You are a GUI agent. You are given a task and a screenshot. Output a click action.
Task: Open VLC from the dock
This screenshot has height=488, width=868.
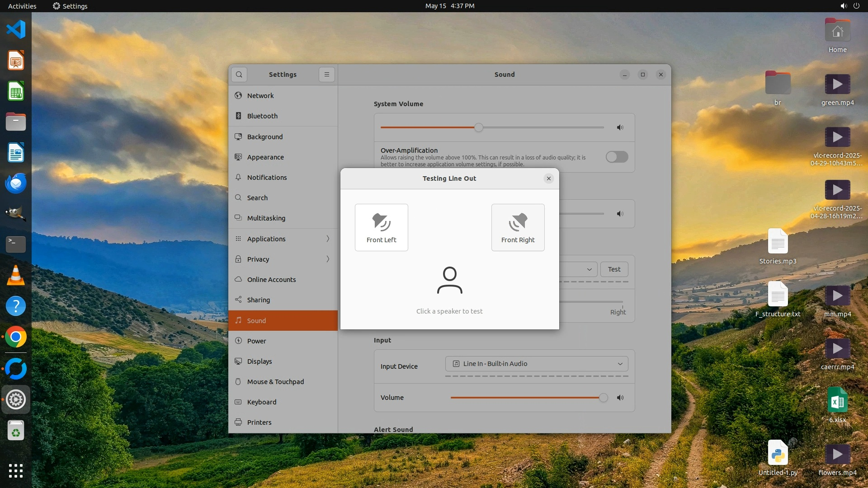[x=16, y=275]
